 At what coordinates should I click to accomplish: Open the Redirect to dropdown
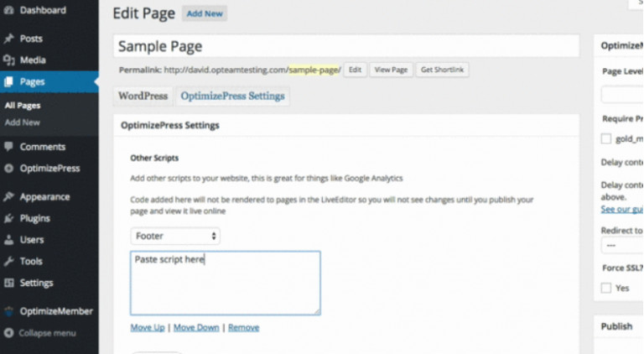click(622, 245)
